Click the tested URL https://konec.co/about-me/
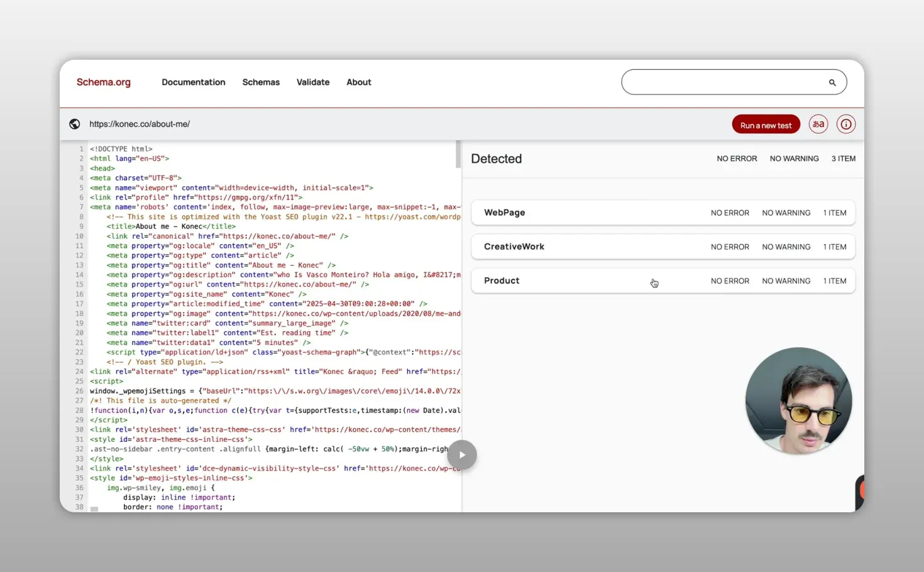 pos(140,124)
